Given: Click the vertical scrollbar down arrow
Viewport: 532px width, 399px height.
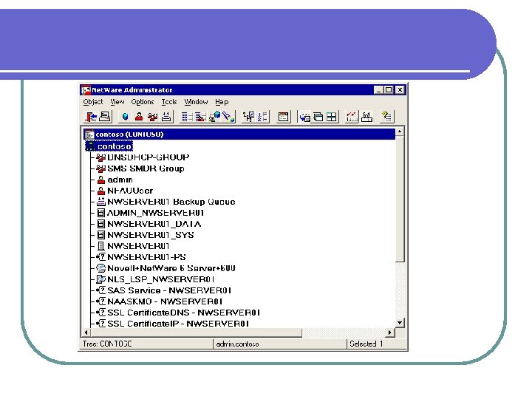Looking at the screenshot, I should [x=400, y=323].
